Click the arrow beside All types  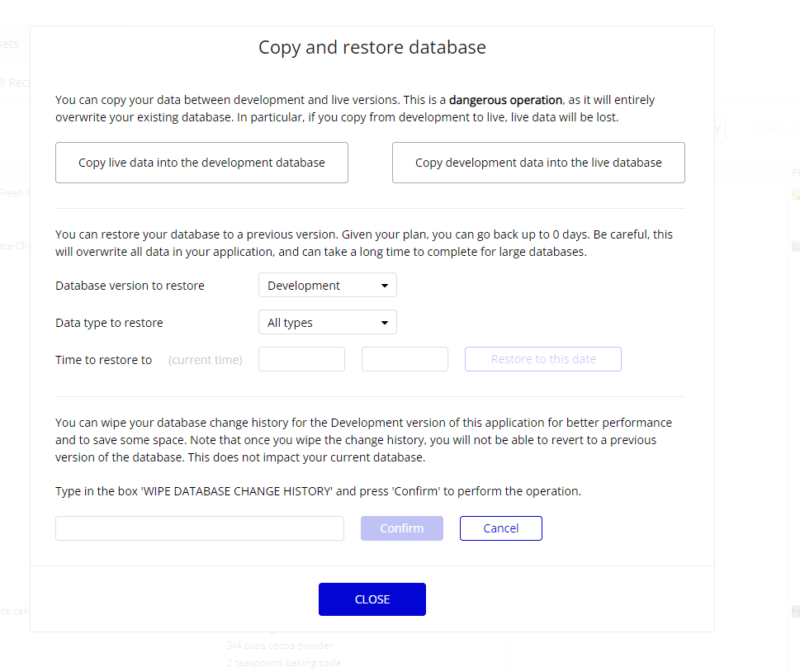[x=385, y=323]
